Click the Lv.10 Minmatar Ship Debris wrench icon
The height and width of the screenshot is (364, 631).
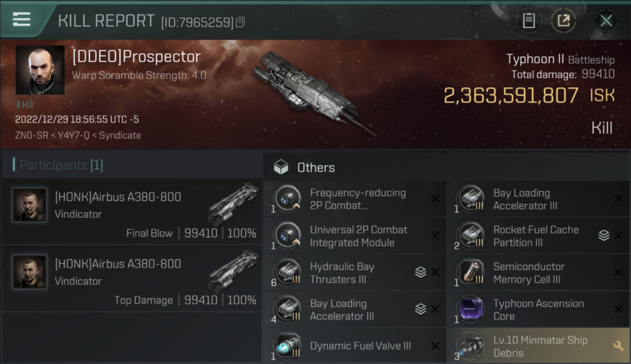coord(618,346)
